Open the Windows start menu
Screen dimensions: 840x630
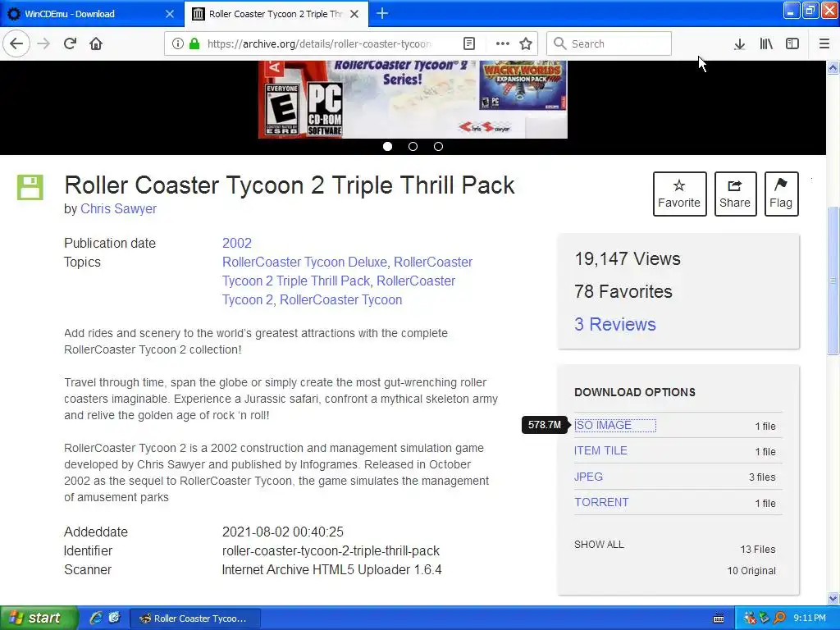(x=39, y=618)
